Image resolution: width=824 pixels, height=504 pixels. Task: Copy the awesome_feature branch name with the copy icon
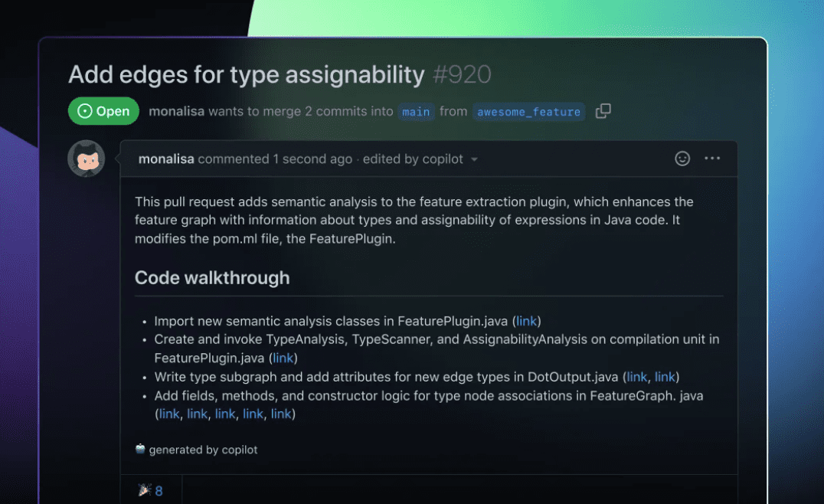(x=603, y=111)
